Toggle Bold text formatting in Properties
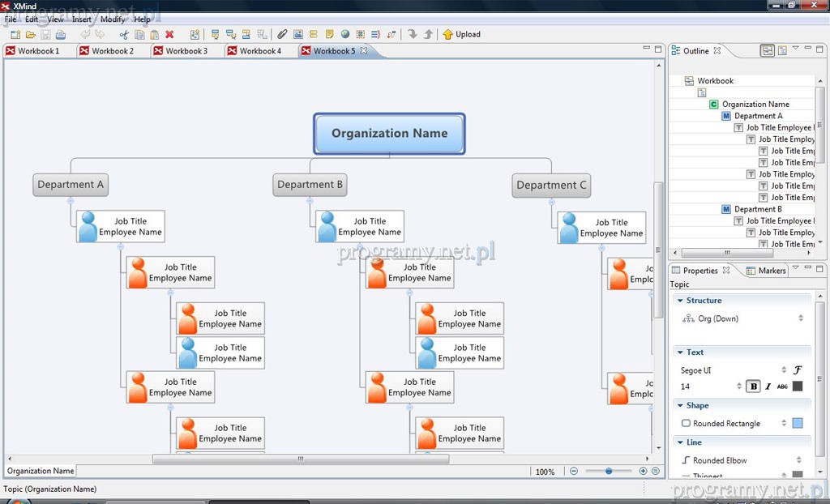 754,387
